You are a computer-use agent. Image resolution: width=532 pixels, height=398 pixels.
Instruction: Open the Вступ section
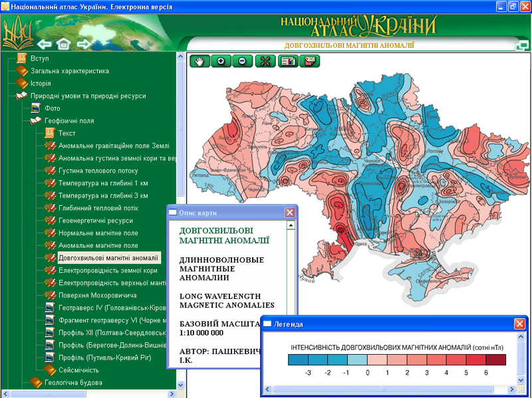click(40, 58)
